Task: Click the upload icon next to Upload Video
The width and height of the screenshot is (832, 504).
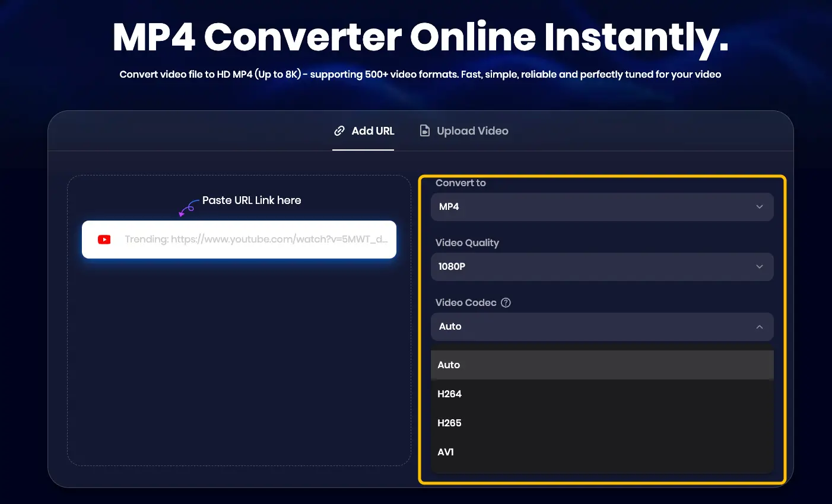Action: [424, 130]
